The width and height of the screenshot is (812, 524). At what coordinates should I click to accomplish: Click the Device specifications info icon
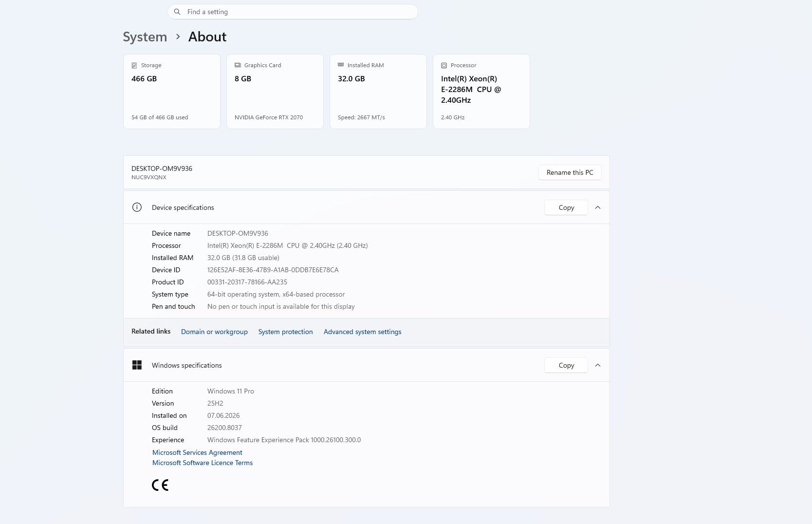(x=137, y=207)
